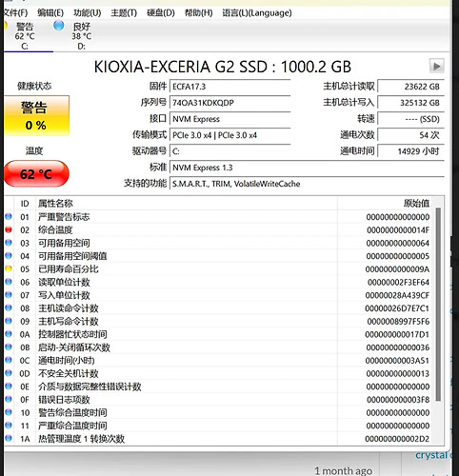Click blue status dot for 主机写命令计数 row
The width and height of the screenshot is (459, 476).
coord(9,321)
